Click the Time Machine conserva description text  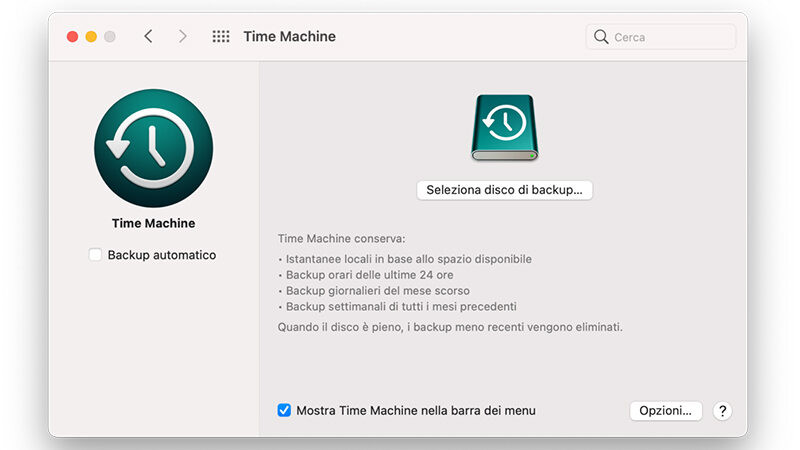tap(341, 238)
